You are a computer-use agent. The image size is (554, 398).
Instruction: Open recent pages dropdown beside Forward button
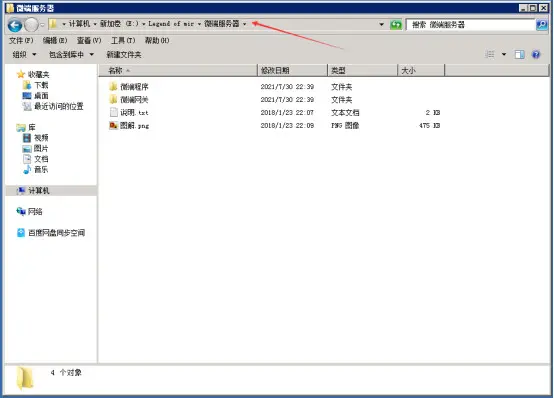tap(42, 25)
